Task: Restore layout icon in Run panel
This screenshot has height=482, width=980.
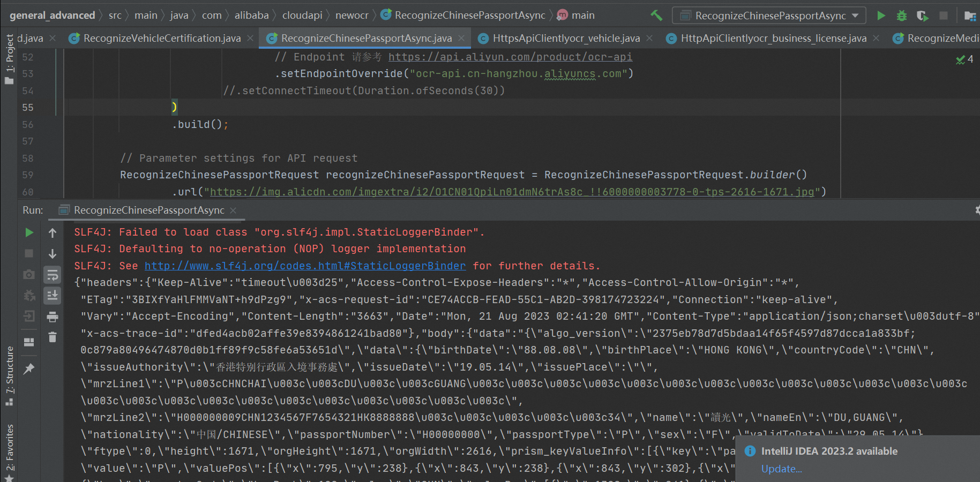Action: click(29, 342)
